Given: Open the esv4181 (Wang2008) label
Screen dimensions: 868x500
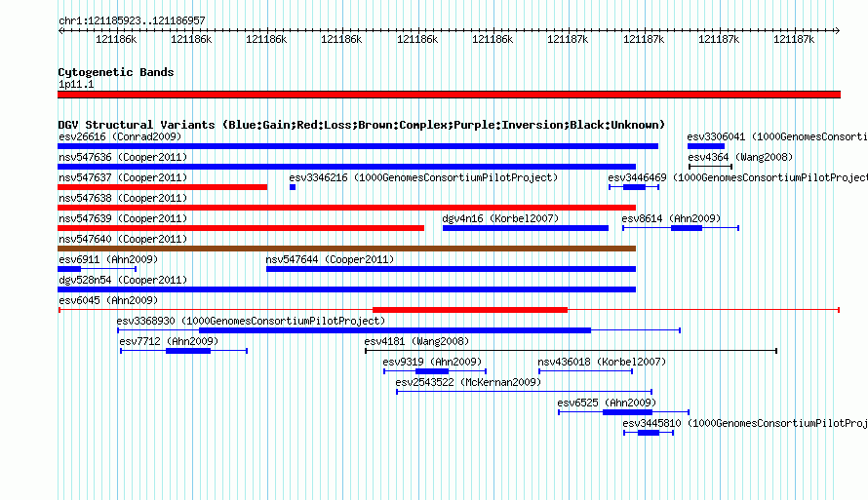Looking at the screenshot, I should (x=416, y=341).
